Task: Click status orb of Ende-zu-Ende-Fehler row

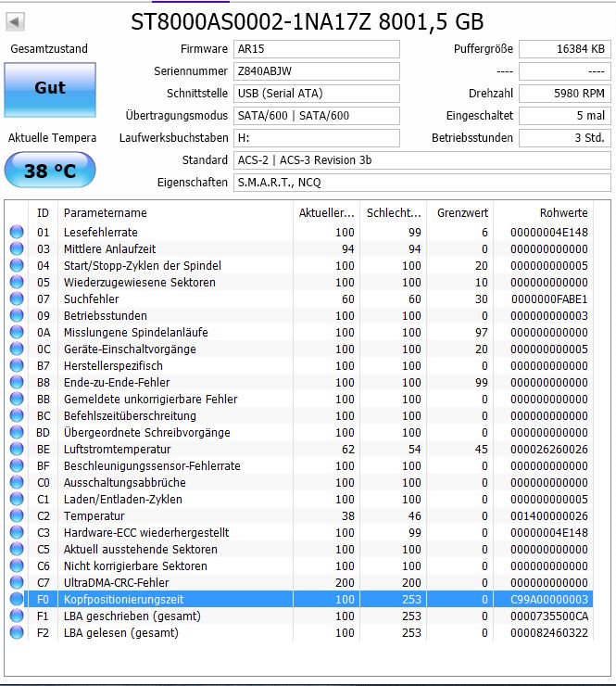Action: 17,382
